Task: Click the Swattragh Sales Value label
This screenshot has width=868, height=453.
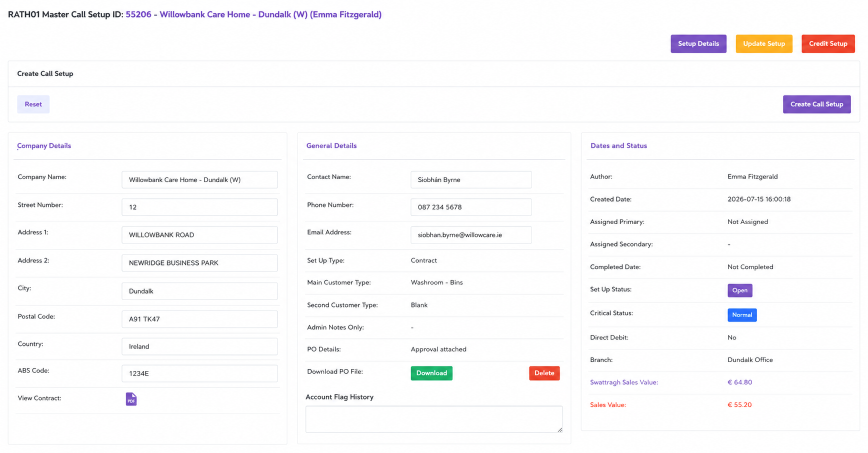Action: [x=624, y=382]
